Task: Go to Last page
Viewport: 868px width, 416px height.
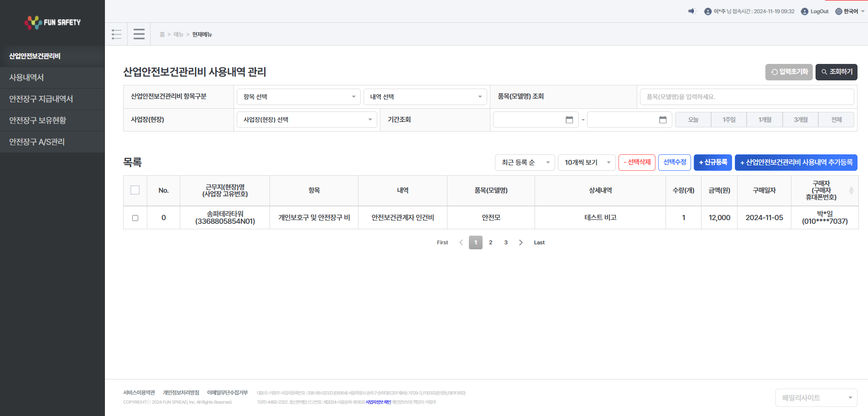Action: (x=539, y=242)
